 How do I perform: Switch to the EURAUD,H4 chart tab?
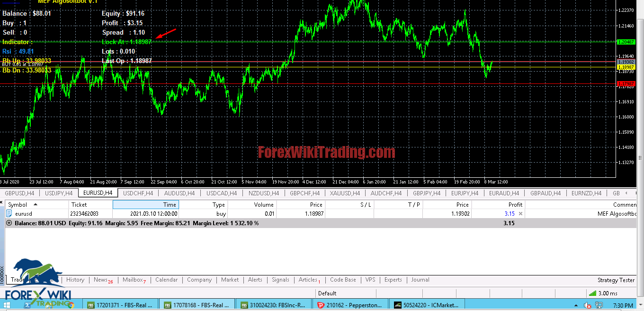coord(504,193)
